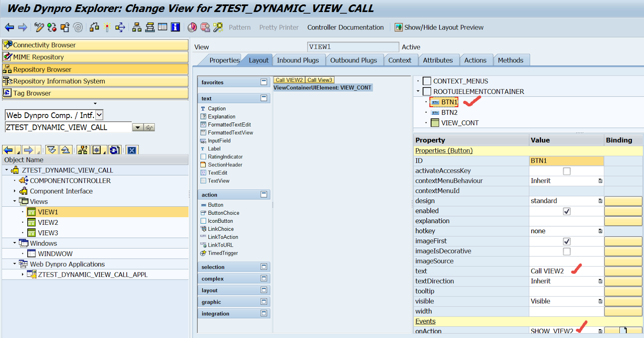Toggle the activateAccessKey checkbox

(x=566, y=171)
